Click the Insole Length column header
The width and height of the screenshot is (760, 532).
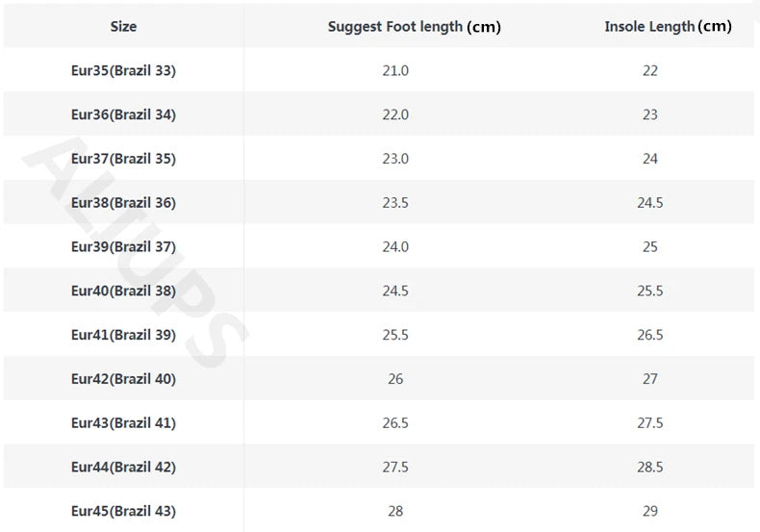click(x=668, y=27)
